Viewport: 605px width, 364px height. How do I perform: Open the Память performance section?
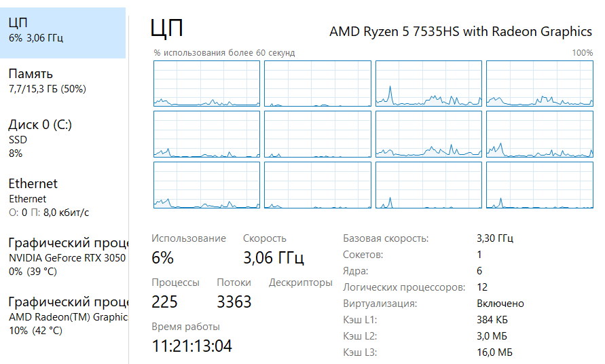point(63,81)
